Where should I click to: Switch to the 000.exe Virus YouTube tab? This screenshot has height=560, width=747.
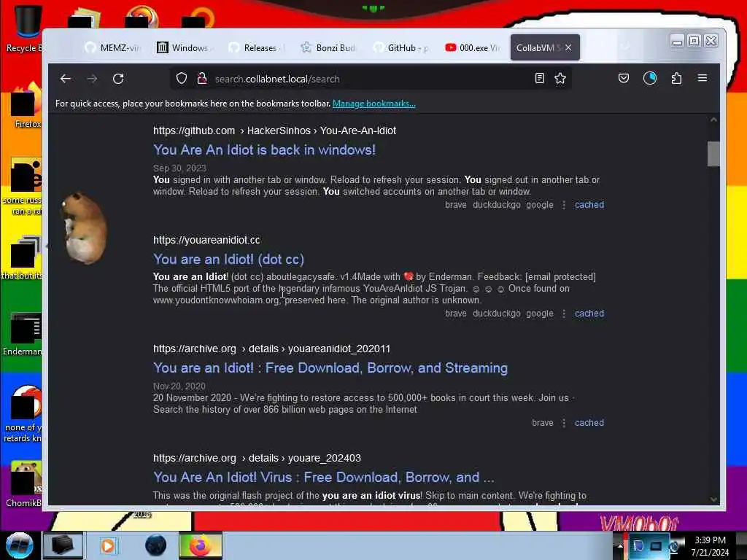[x=472, y=47]
